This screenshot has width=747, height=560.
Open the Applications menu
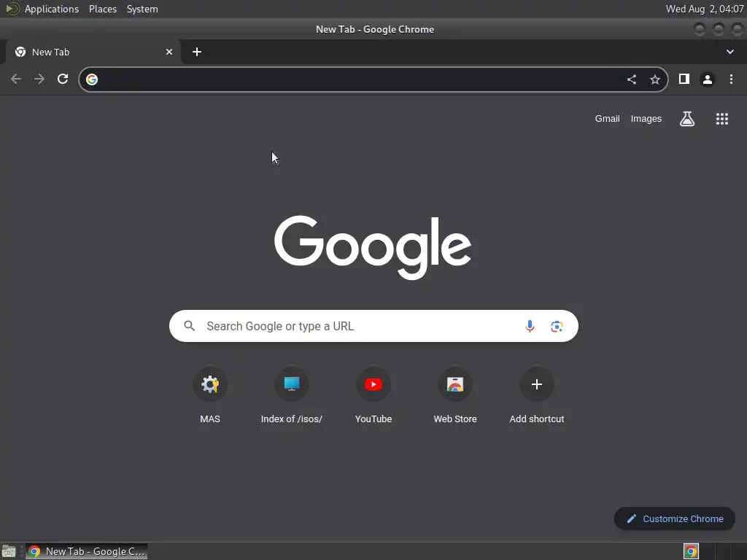[x=52, y=9]
